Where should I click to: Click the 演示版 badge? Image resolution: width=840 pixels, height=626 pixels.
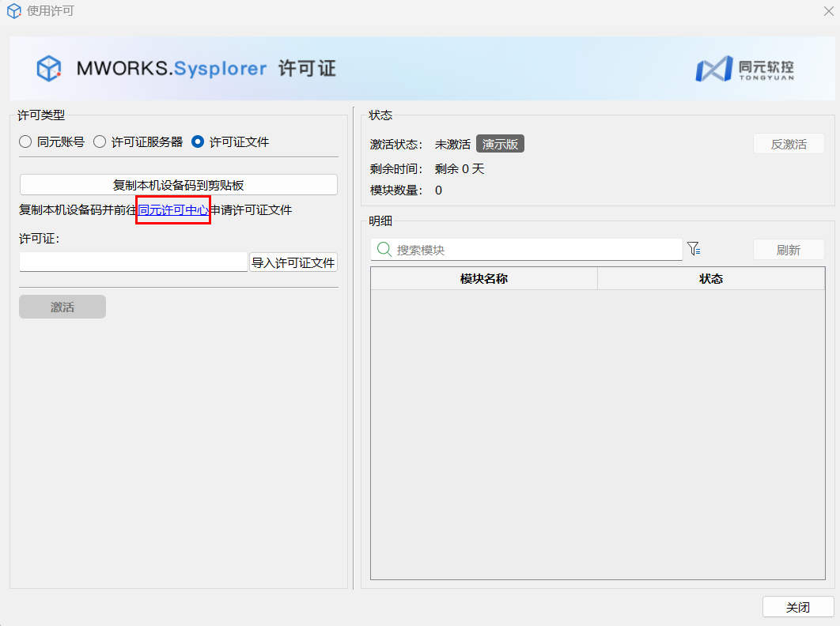500,144
